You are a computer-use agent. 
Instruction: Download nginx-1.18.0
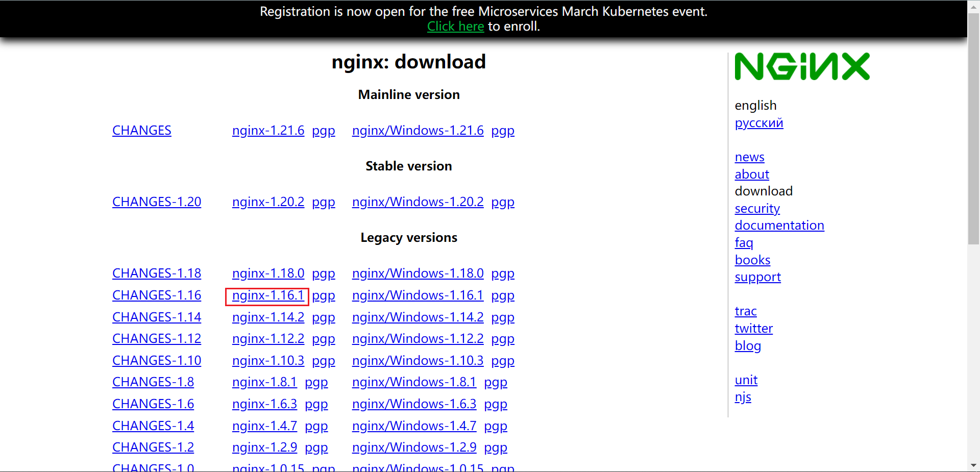(x=268, y=273)
